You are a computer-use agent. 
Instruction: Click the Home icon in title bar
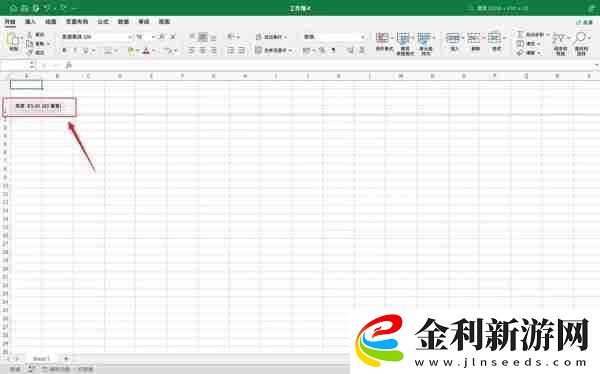pyautogui.click(x=14, y=8)
